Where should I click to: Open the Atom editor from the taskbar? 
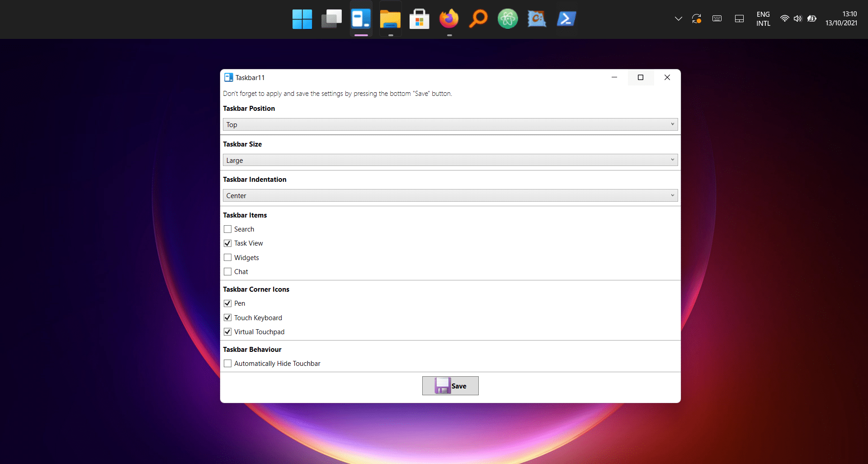[507, 19]
